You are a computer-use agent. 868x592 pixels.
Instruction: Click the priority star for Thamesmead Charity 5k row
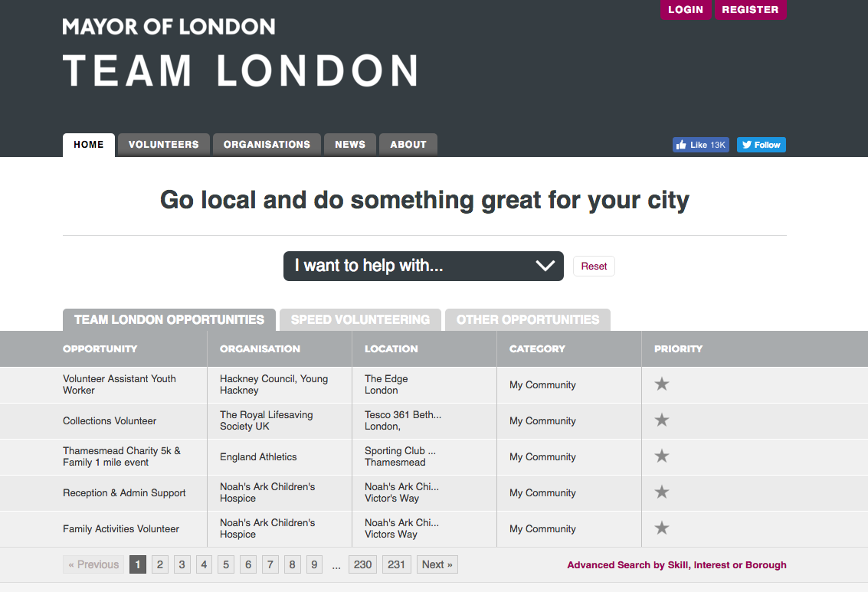(x=661, y=456)
